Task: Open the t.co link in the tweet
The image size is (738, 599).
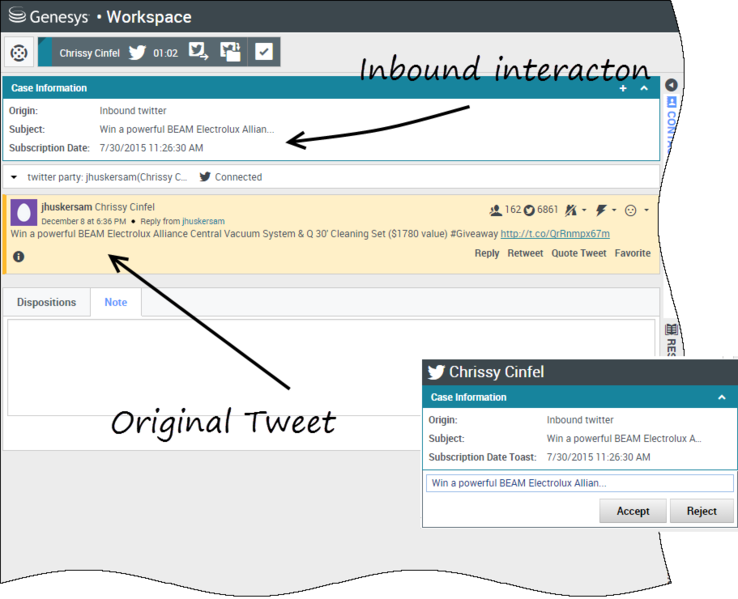Action: (555, 234)
